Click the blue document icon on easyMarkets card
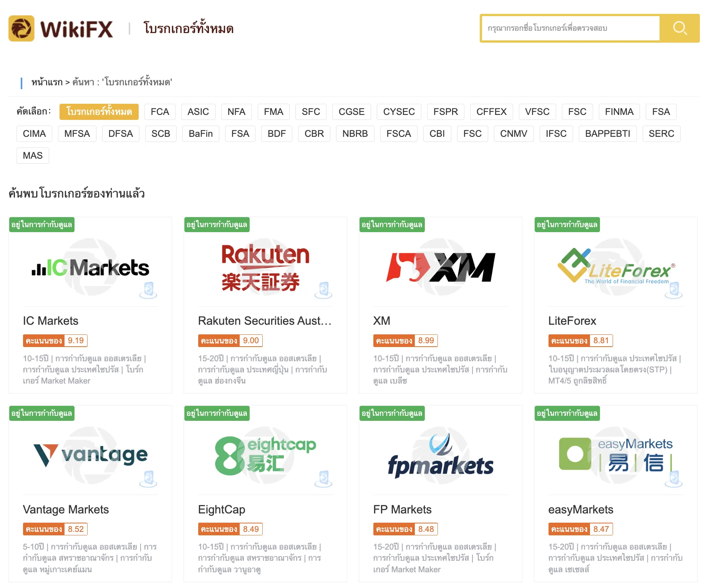This screenshot has width=706, height=588. pyautogui.click(x=674, y=478)
